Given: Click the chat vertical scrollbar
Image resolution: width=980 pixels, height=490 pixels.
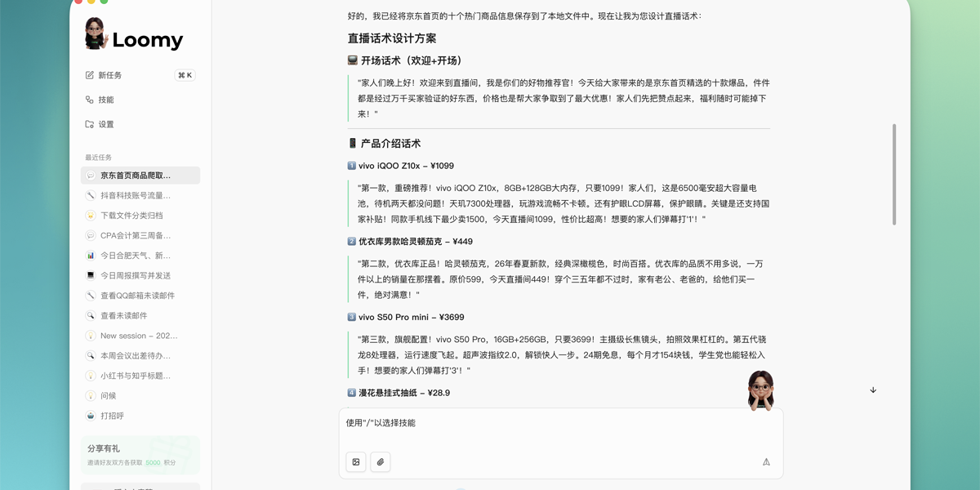Looking at the screenshot, I should click(x=894, y=174).
